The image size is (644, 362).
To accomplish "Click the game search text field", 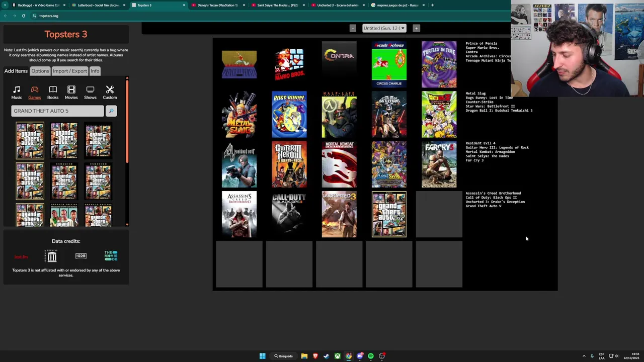I will tap(58, 111).
